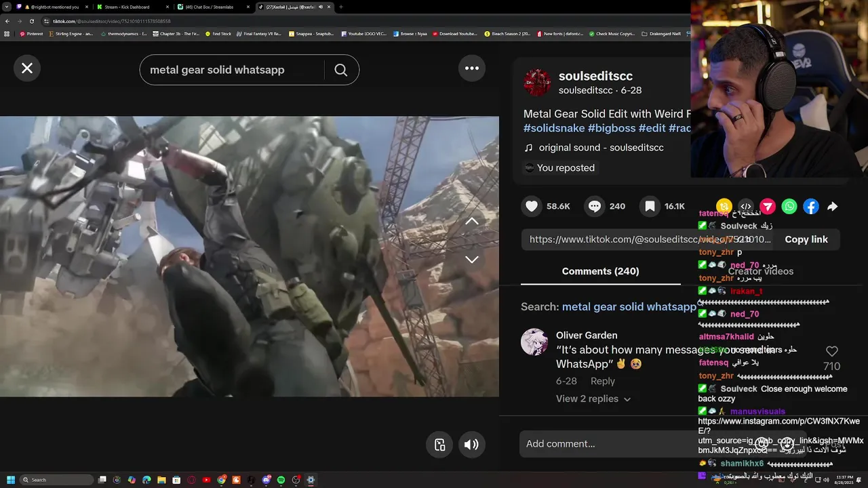Open the Check Music Copyright bookmark
This screenshot has height=488, width=868.
pyautogui.click(x=612, y=33)
